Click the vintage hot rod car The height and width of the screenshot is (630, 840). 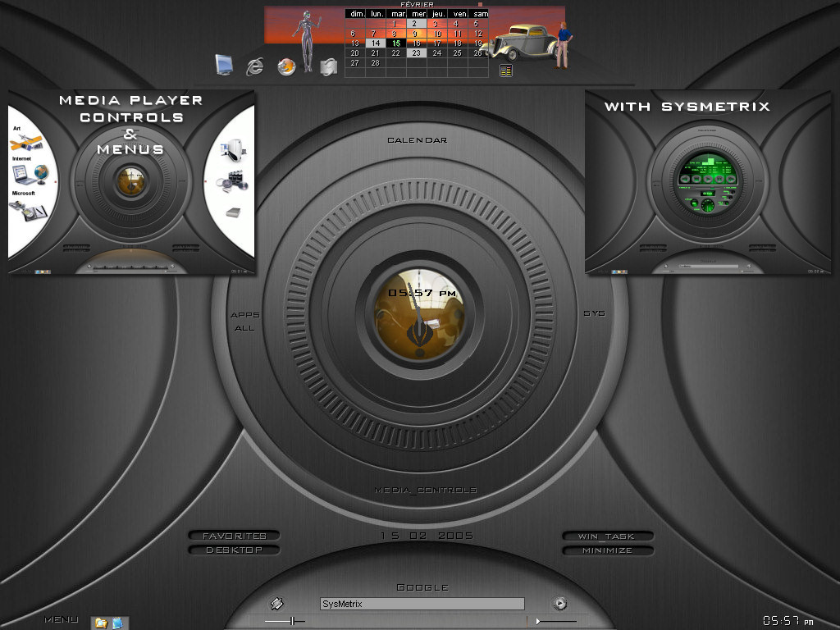coord(521,42)
